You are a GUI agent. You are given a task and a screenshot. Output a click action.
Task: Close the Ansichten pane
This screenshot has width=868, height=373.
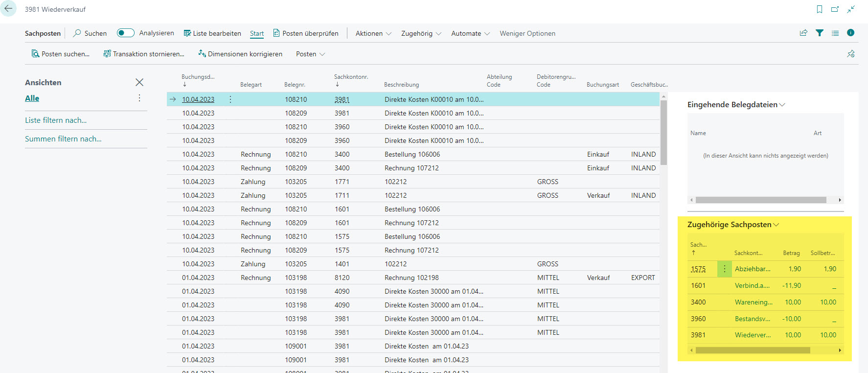pyautogui.click(x=139, y=82)
